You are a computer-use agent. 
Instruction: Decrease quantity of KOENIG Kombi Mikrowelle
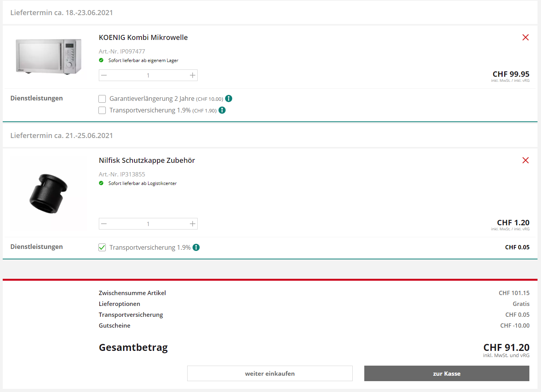(x=104, y=75)
